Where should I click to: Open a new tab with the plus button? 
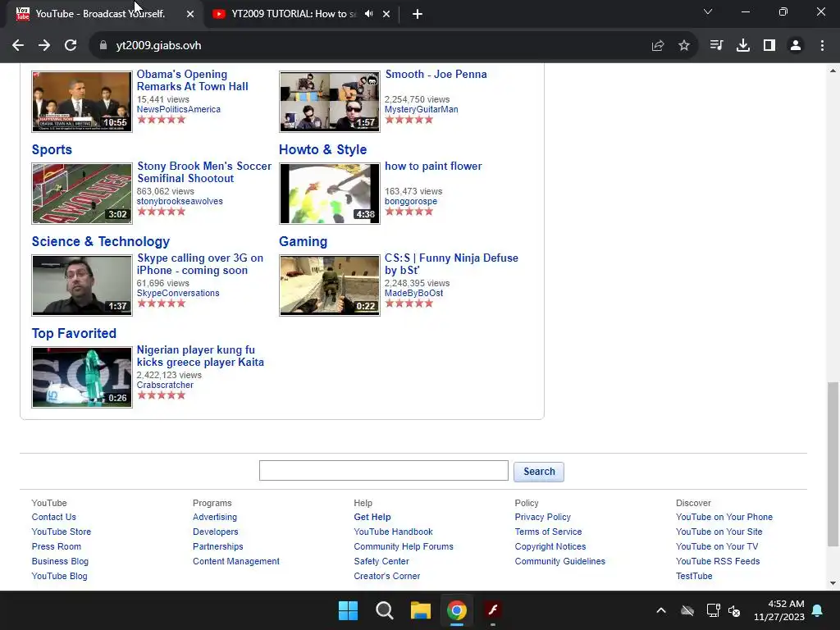coord(418,14)
